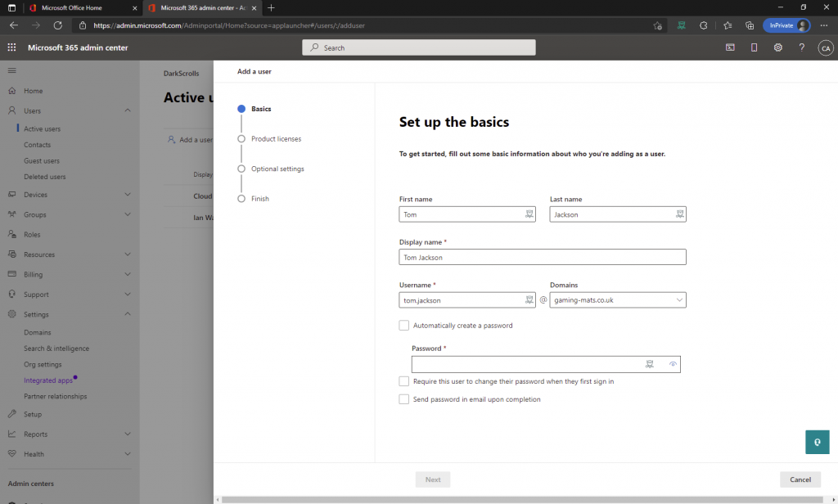Click the Display name field
The height and width of the screenshot is (504, 838).
pos(543,257)
